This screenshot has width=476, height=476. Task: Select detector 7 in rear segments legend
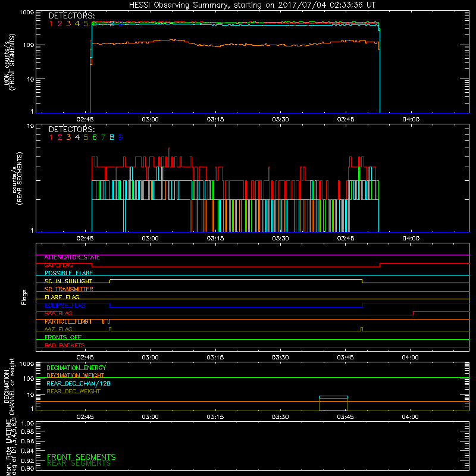[103, 137]
